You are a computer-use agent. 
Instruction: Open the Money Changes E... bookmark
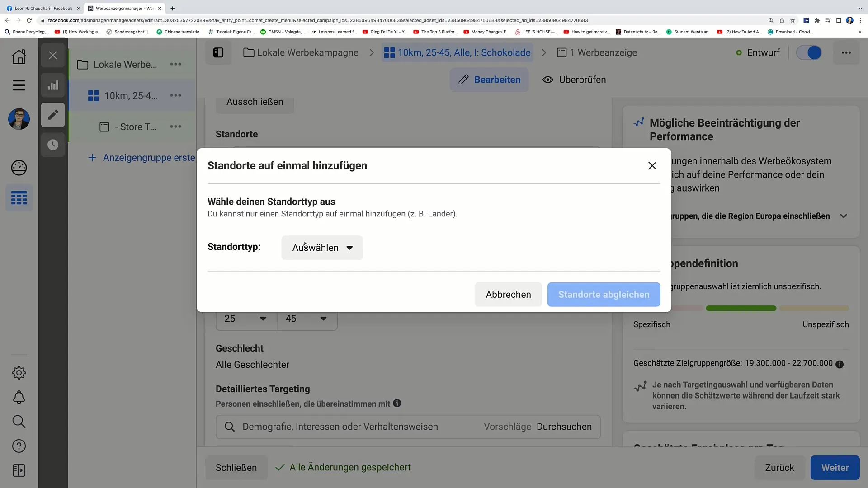click(486, 32)
